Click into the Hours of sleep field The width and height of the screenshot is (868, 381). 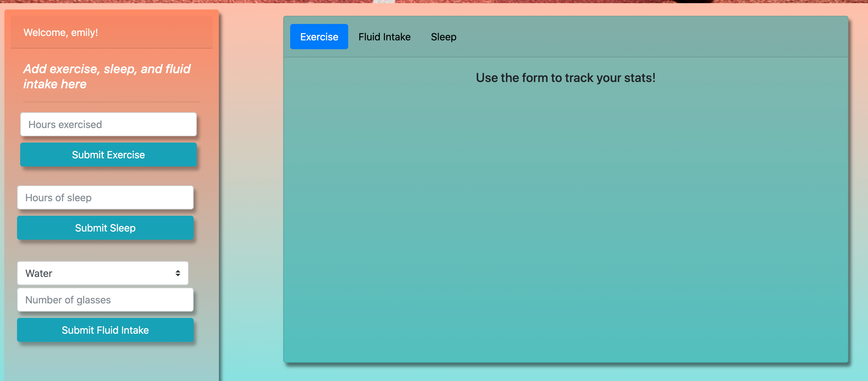[105, 197]
